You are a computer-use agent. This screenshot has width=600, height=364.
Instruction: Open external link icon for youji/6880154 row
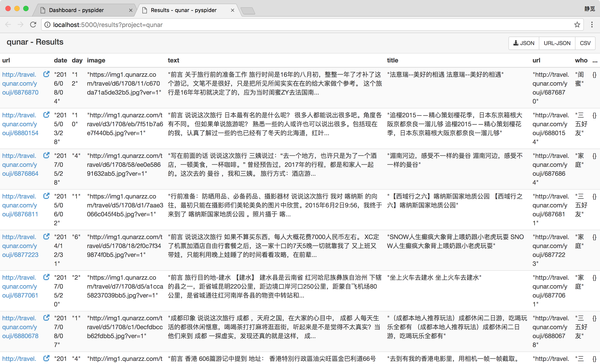(x=46, y=115)
